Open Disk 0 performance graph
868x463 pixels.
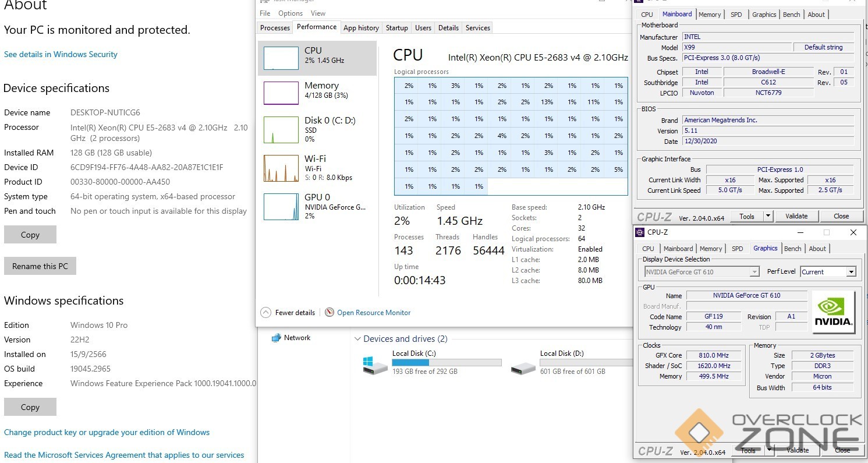[x=281, y=130]
